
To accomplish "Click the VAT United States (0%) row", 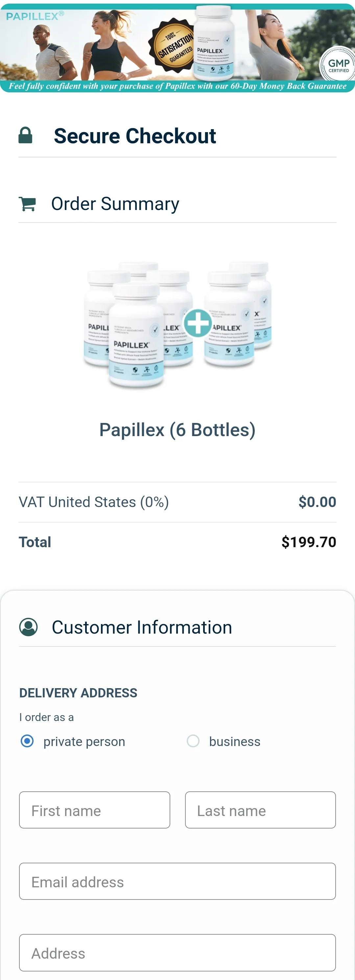I will pos(94,502).
